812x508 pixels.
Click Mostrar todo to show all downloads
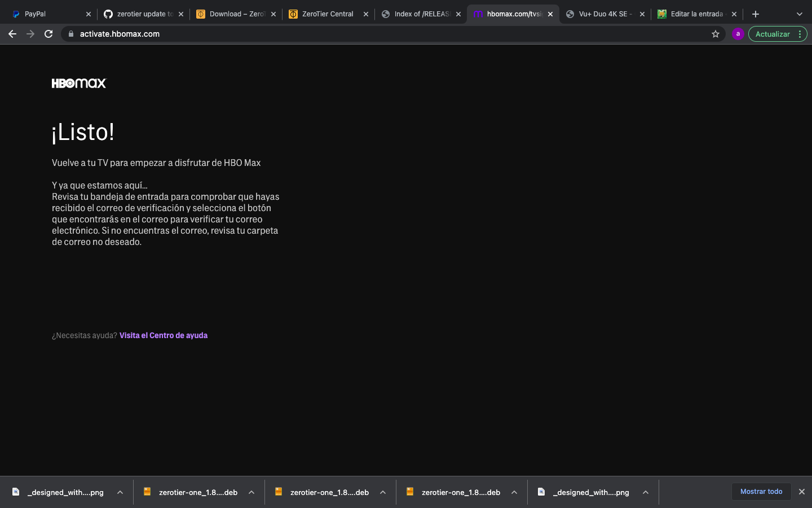[x=761, y=492]
